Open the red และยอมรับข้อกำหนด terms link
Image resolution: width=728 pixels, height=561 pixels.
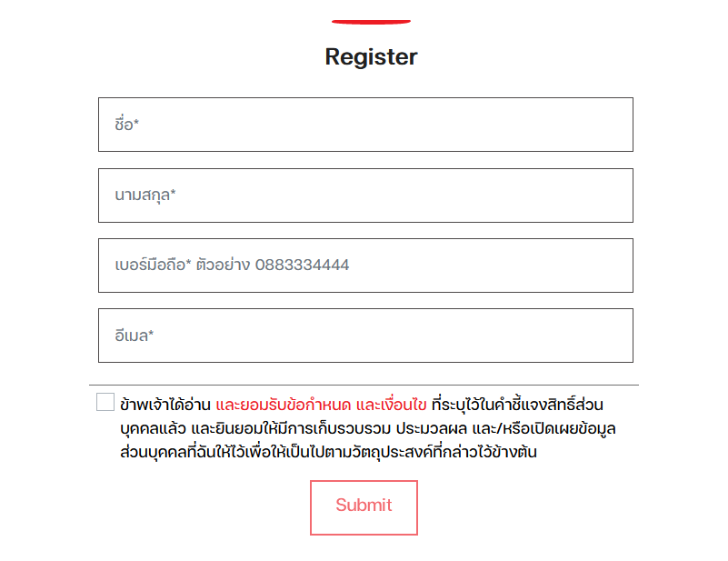(284, 404)
